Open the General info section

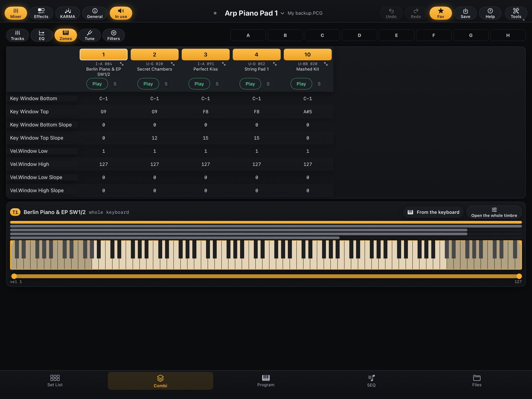(95, 13)
